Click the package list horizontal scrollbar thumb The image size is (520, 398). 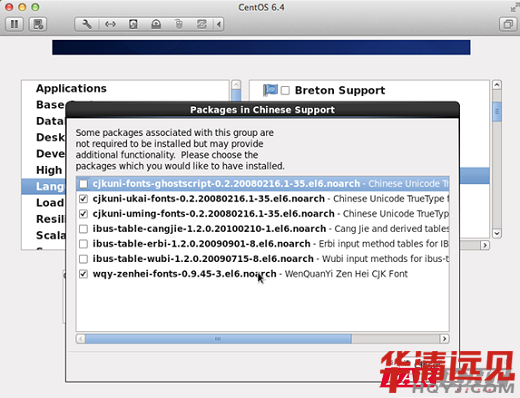click(x=218, y=339)
